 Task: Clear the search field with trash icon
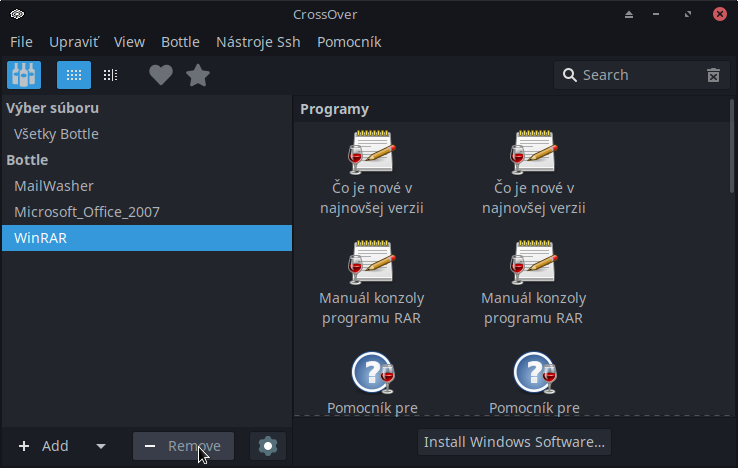tap(714, 75)
